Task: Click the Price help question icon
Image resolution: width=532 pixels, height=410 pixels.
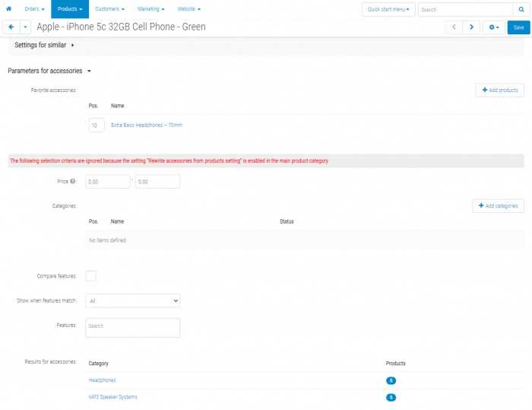Action: coord(73,181)
